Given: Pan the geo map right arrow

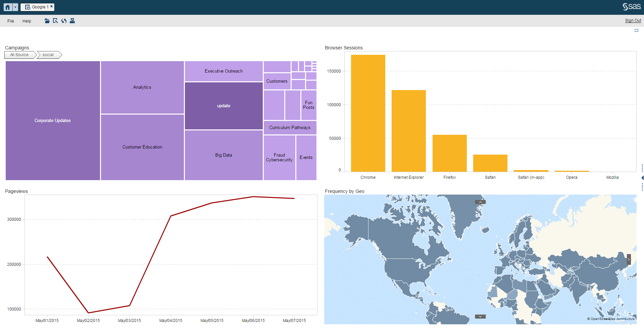Looking at the screenshot, I should click(x=629, y=259).
